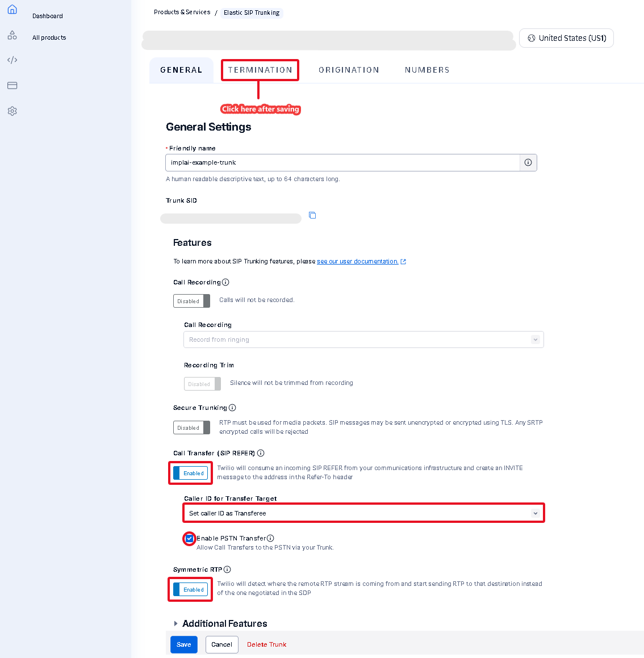Open the home icon in sidebar

click(x=12, y=9)
